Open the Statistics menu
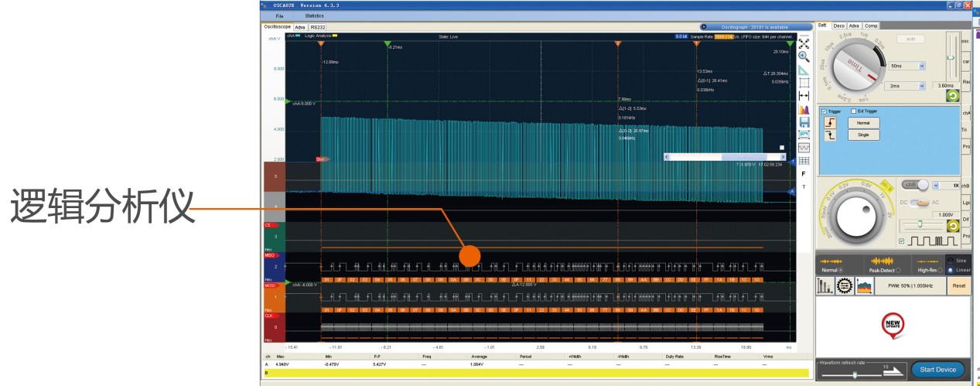The width and height of the screenshot is (980, 386). coord(314,15)
